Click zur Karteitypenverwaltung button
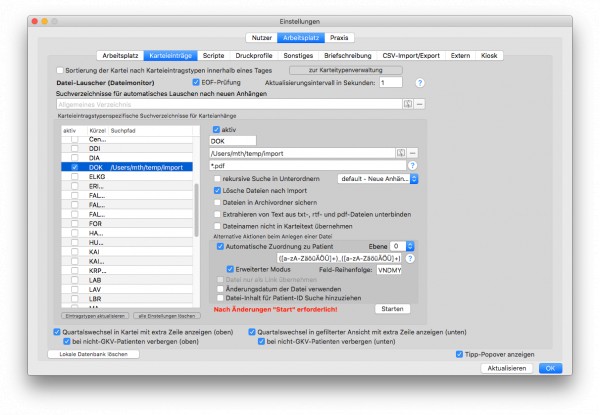The height and width of the screenshot is (415, 600). tap(346, 70)
